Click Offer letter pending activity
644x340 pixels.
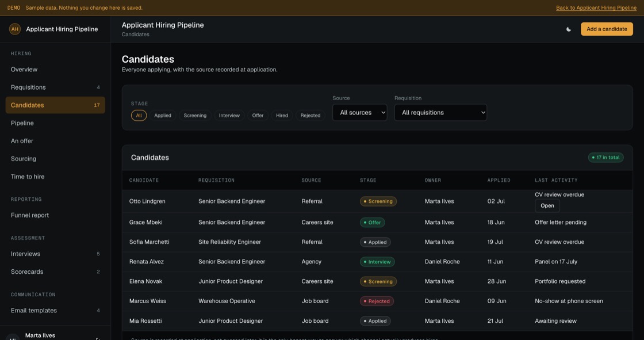561,223
